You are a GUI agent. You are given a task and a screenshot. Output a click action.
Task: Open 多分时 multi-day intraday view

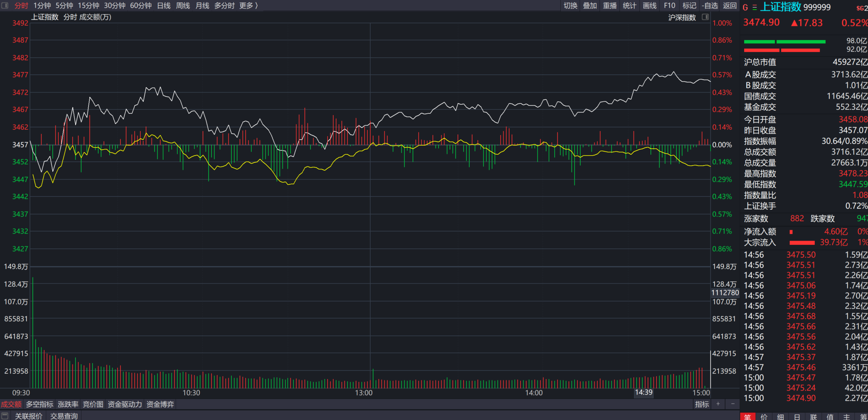[224, 5]
